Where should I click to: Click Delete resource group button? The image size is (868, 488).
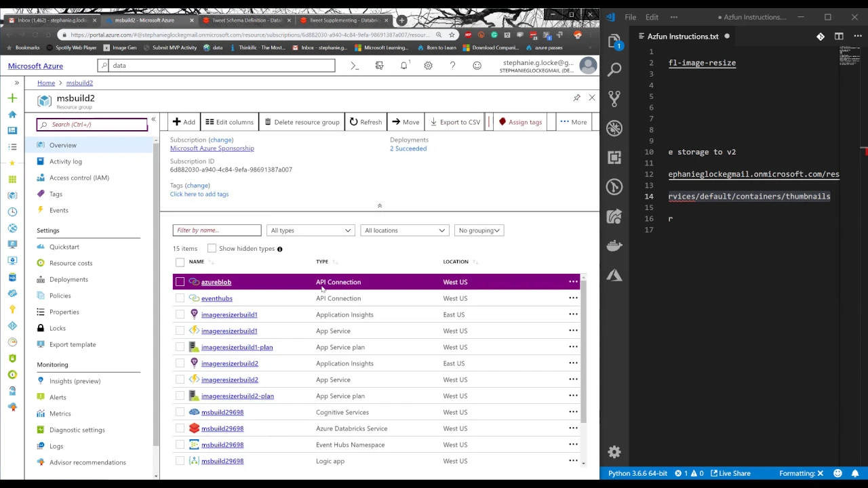[302, 122]
